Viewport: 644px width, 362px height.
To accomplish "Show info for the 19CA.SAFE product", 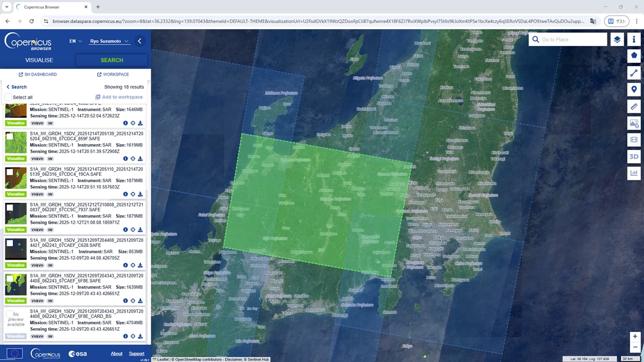I will (x=126, y=194).
